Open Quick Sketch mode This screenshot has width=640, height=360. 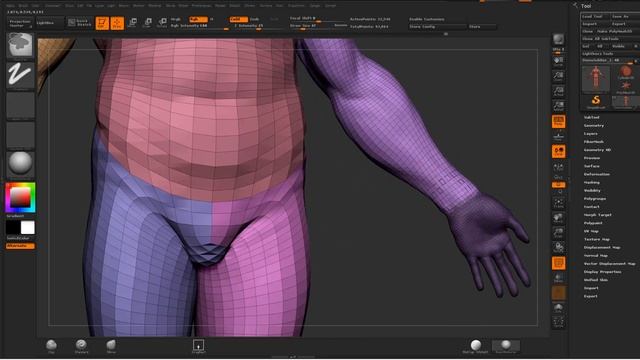pyautogui.click(x=80, y=22)
